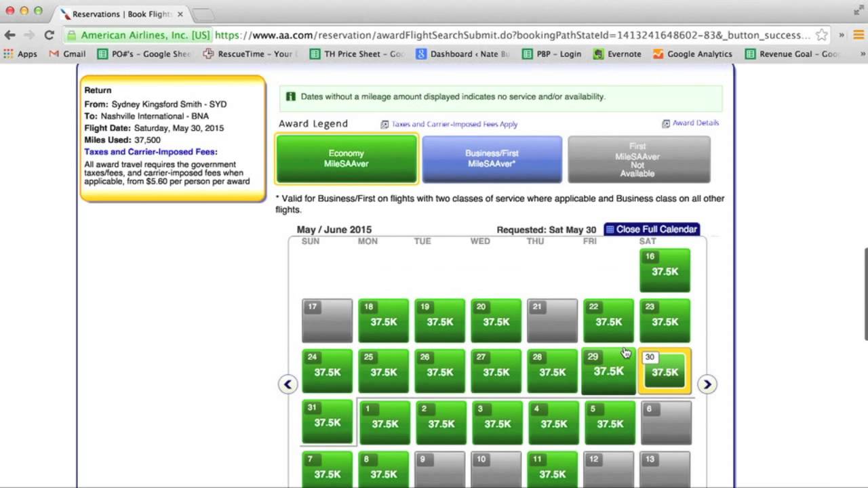
Task: Open the Gmail bookmark
Action: [x=66, y=54]
